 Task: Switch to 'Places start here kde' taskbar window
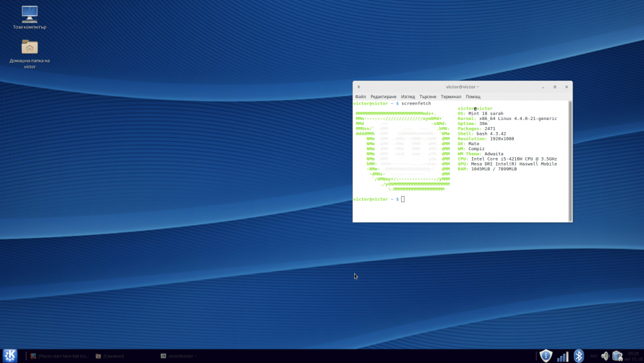coord(60,356)
